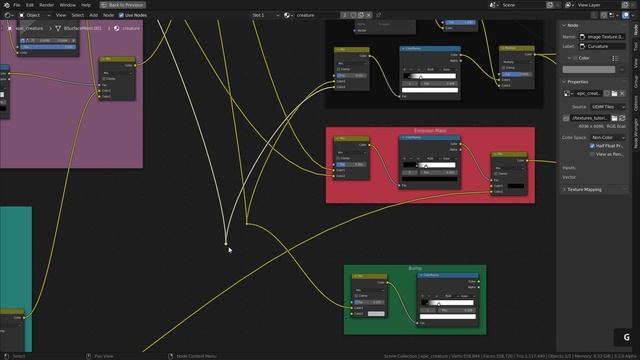Image resolution: width=640 pixels, height=360 pixels.
Task: Switch to the Options sidebar tab
Action: [x=635, y=103]
